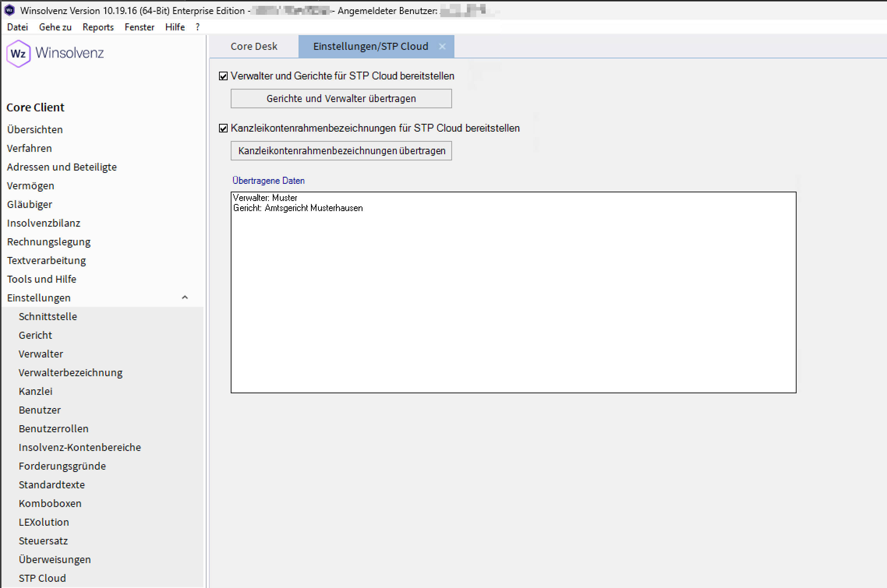
Task: Click the app icon in title bar
Action: [9, 11]
